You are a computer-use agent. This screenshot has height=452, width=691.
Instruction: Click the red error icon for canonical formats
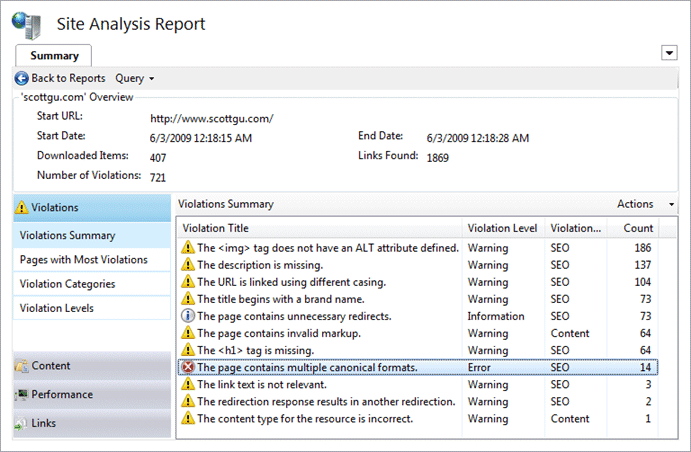tap(188, 367)
